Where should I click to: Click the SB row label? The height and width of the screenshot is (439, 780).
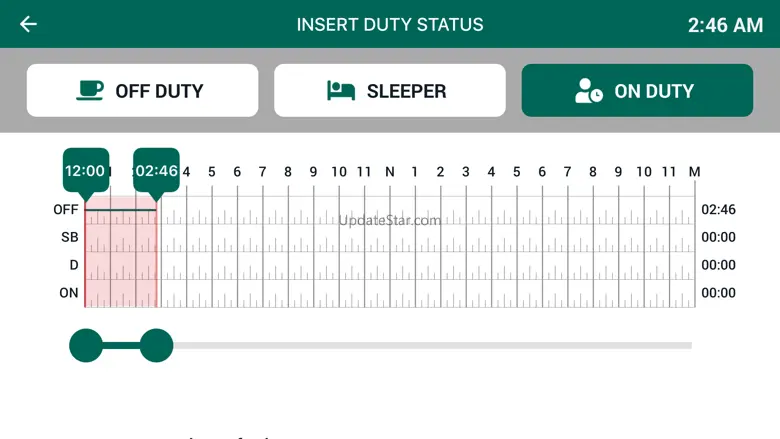pyautogui.click(x=70, y=237)
